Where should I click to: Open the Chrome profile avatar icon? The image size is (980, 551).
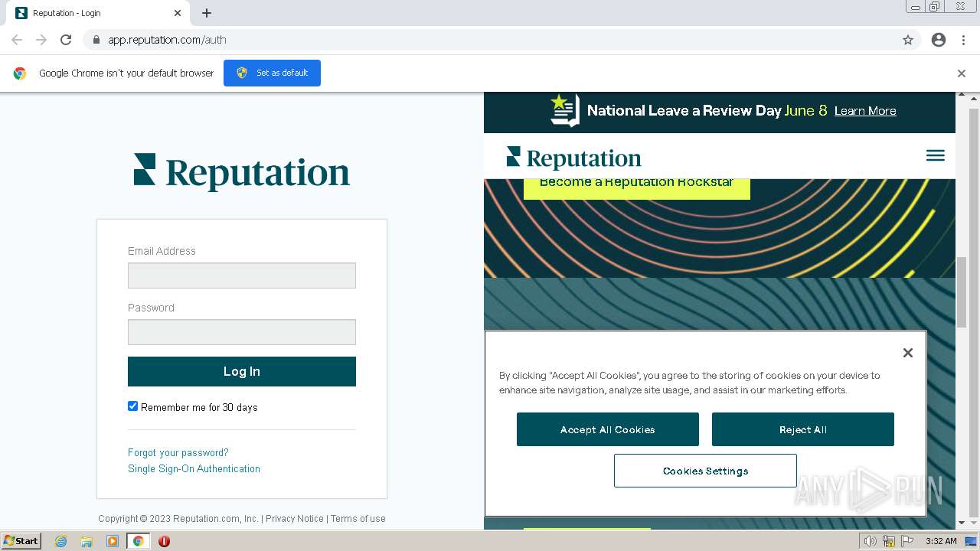tap(939, 40)
